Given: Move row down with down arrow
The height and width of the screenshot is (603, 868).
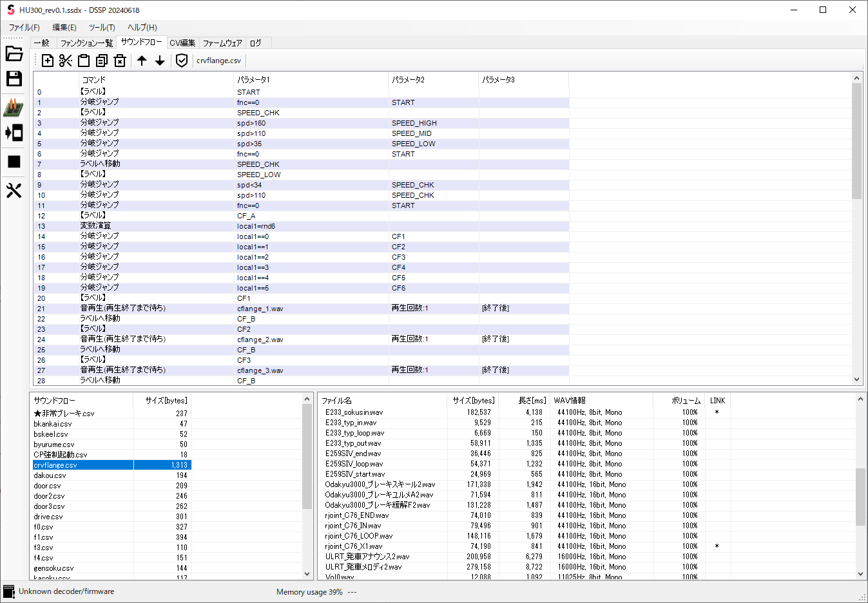Looking at the screenshot, I should coord(160,61).
